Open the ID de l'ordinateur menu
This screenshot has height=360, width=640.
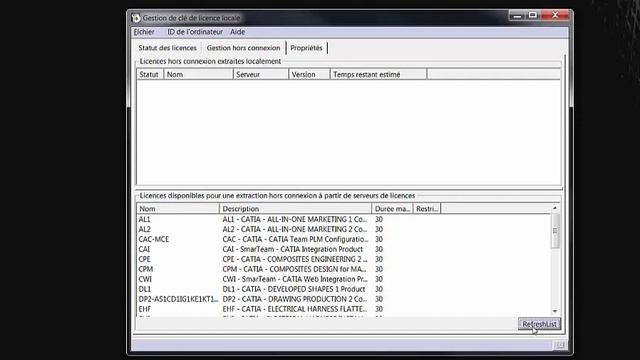coord(195,32)
